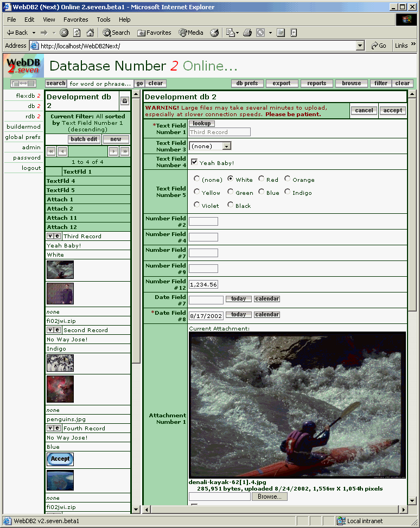Click edit 'e' icon for Fourth Record

click(x=58, y=428)
